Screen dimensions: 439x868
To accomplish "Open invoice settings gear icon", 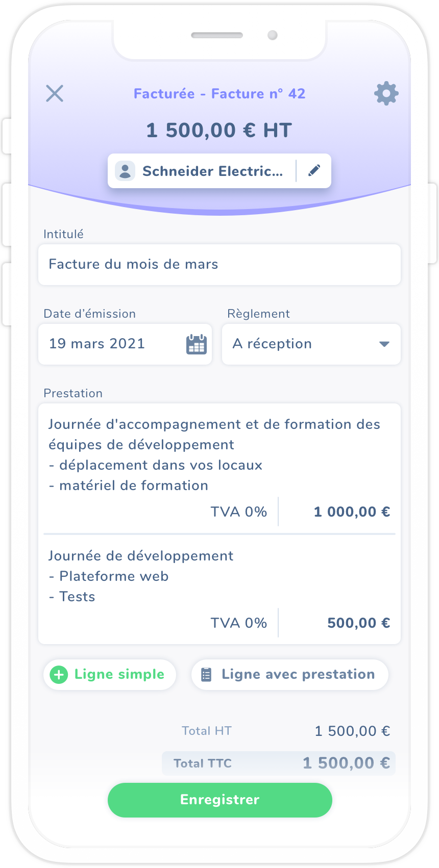I will coord(386,94).
